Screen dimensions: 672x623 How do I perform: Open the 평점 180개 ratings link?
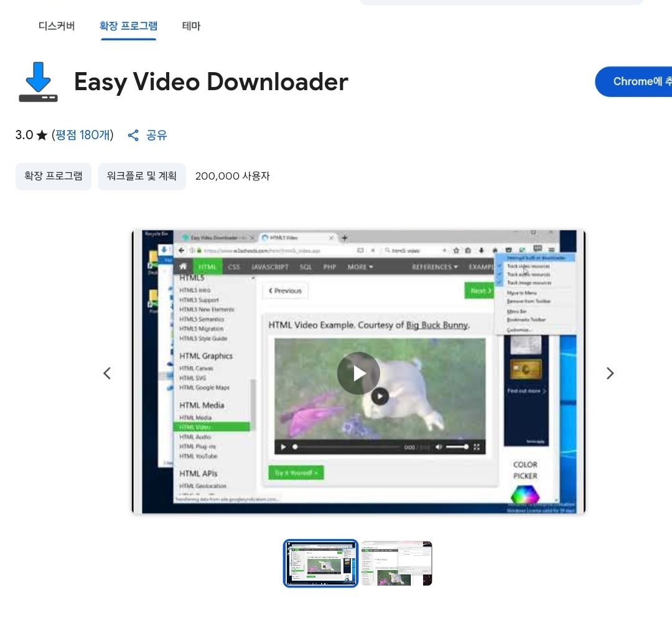(84, 136)
